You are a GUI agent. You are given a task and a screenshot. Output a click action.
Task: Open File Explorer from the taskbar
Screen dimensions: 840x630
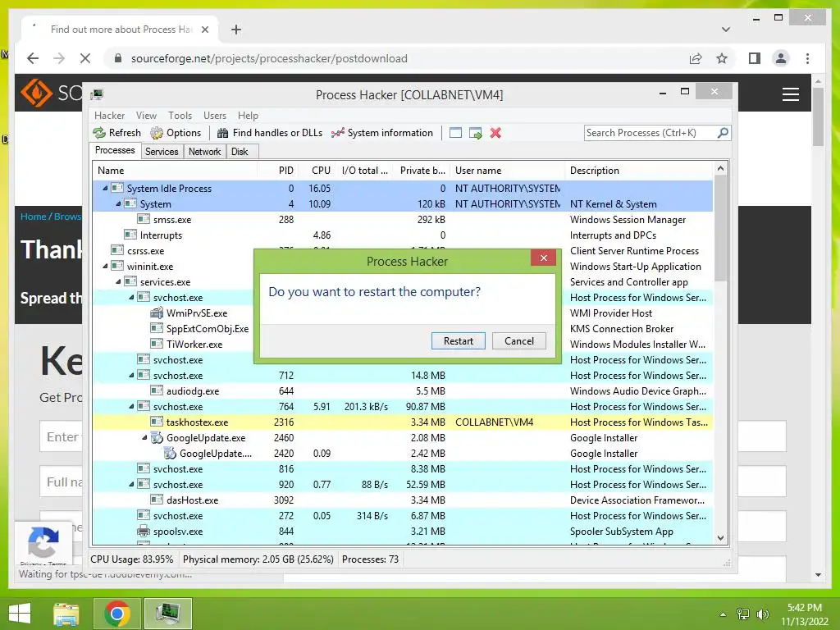pos(66,613)
